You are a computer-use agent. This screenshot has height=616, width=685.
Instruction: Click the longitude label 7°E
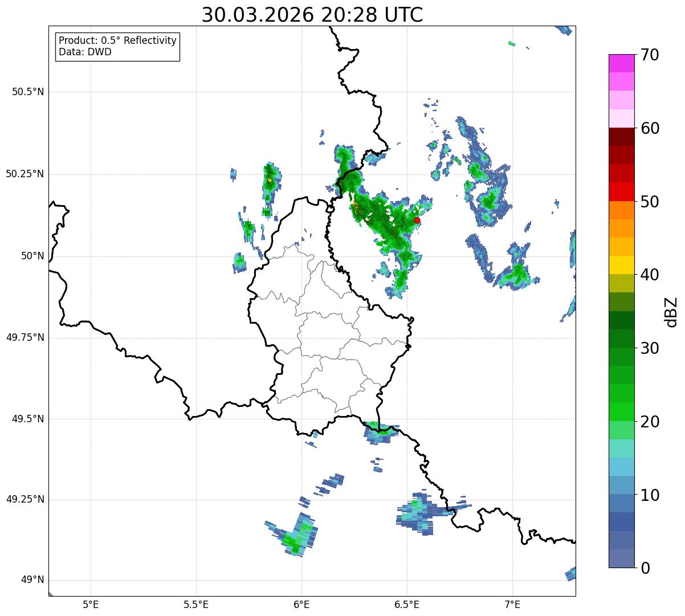pos(512,604)
